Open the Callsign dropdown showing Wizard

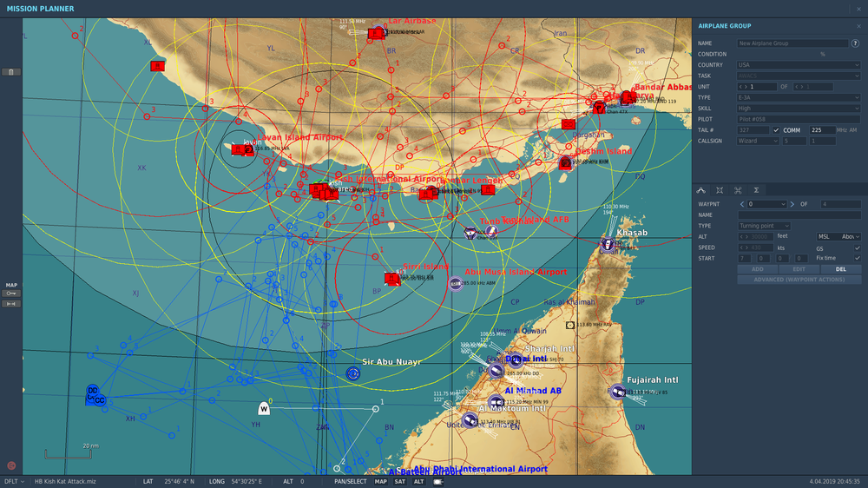758,142
